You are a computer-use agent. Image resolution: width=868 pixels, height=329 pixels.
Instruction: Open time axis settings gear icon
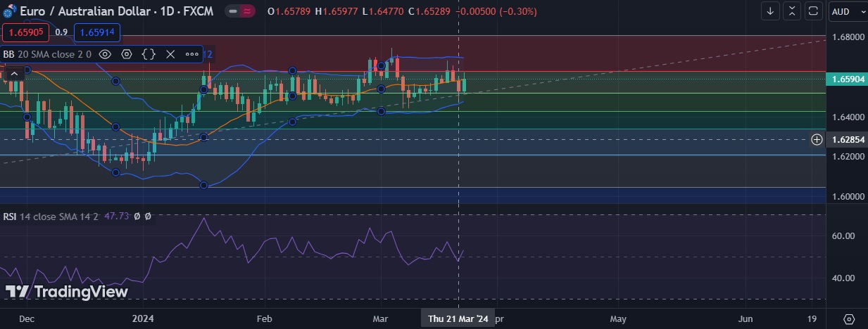click(x=848, y=318)
